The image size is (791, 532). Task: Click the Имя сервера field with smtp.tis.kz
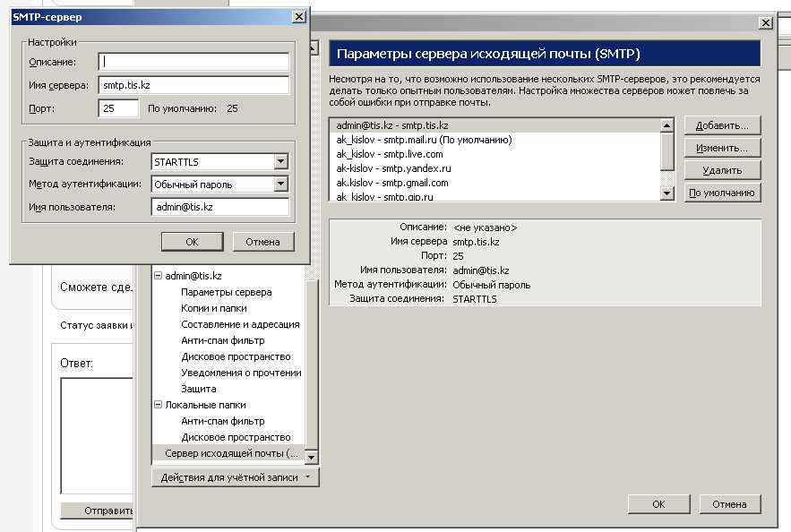pyautogui.click(x=193, y=85)
